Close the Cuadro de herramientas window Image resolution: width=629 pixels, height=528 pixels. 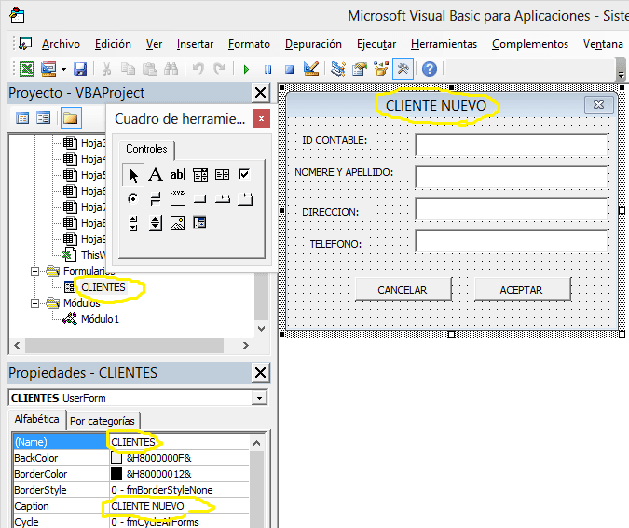(261, 119)
